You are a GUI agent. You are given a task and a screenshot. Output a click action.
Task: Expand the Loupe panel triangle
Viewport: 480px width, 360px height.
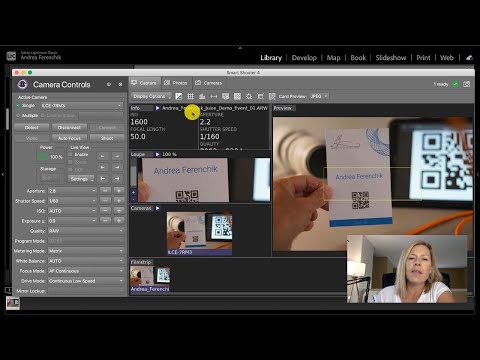tap(157, 154)
